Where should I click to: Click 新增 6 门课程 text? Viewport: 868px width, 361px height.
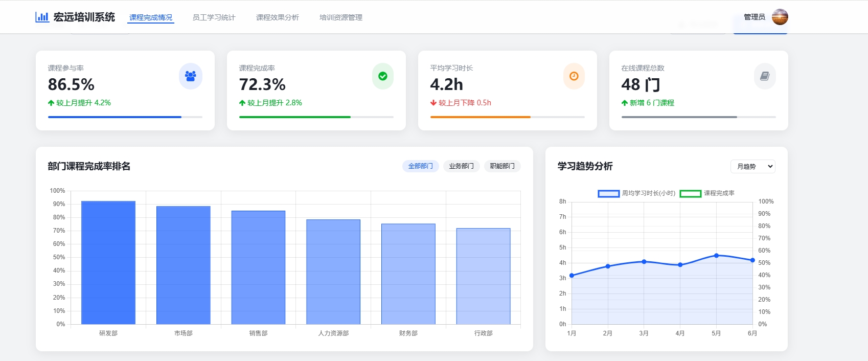pos(652,103)
